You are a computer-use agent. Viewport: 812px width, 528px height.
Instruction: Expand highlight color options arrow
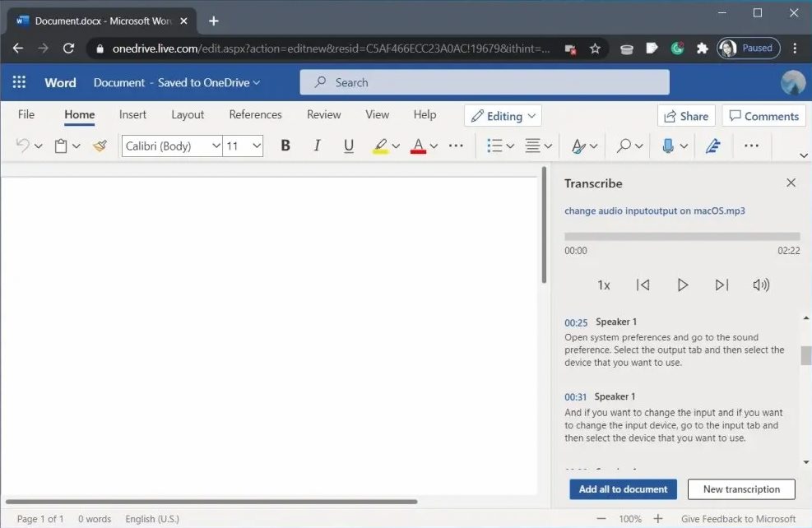[397, 146]
